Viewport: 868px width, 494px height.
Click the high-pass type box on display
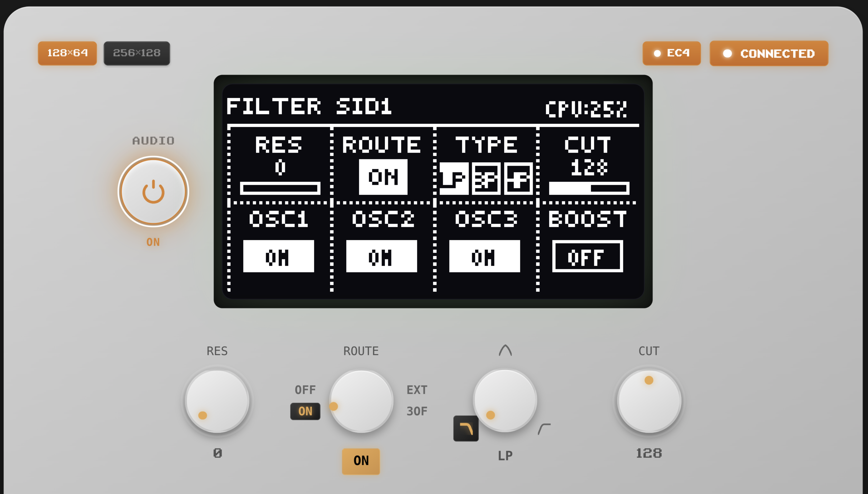pos(518,178)
